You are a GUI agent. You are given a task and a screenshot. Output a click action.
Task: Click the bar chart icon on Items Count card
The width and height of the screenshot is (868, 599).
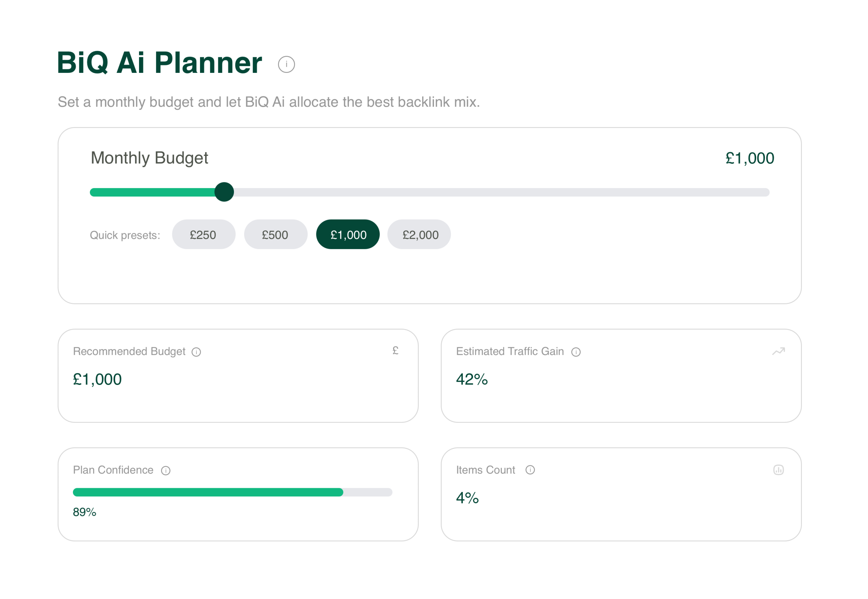coord(778,470)
